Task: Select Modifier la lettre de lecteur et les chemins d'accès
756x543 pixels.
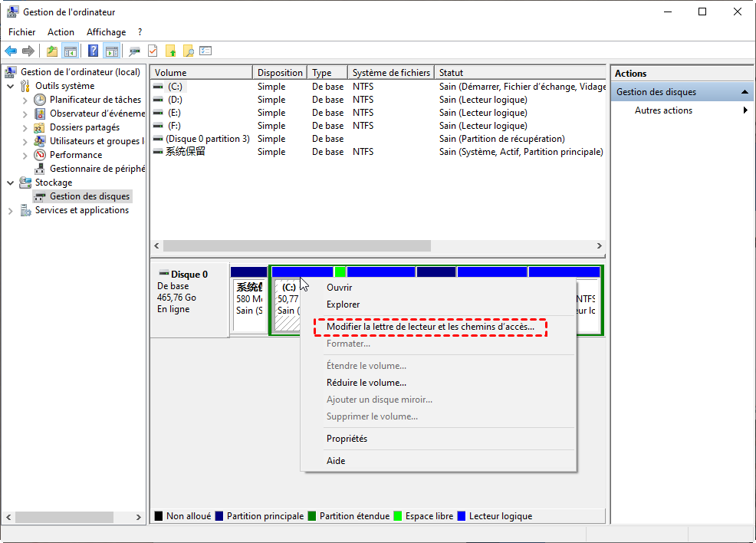Action: click(x=439, y=327)
